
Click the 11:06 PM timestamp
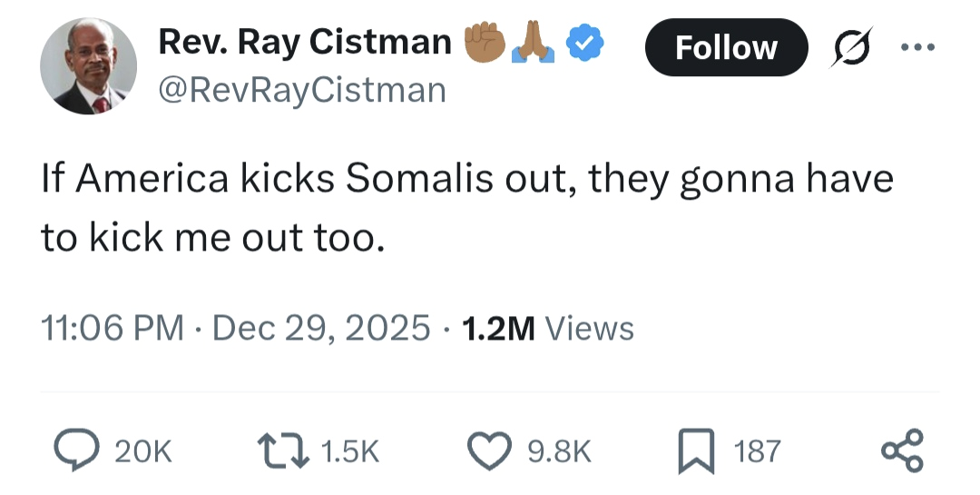tap(112, 328)
